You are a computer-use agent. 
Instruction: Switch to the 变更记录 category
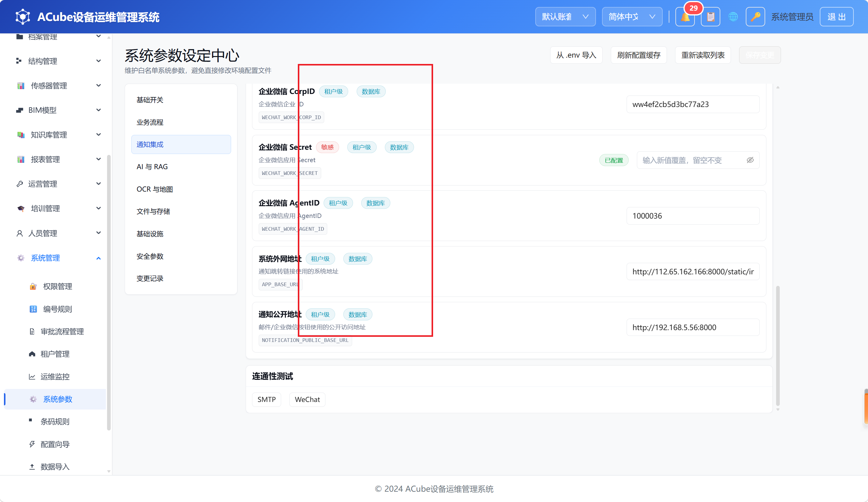pyautogui.click(x=181, y=278)
